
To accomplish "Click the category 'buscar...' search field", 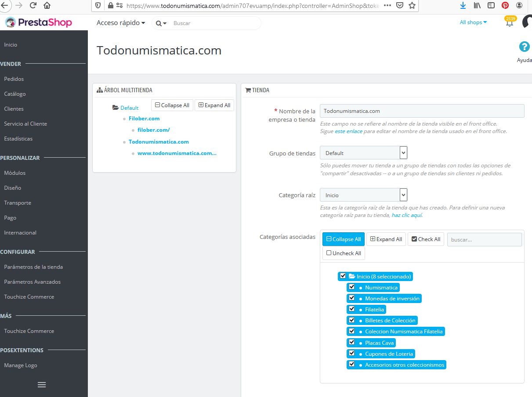I will (485, 240).
